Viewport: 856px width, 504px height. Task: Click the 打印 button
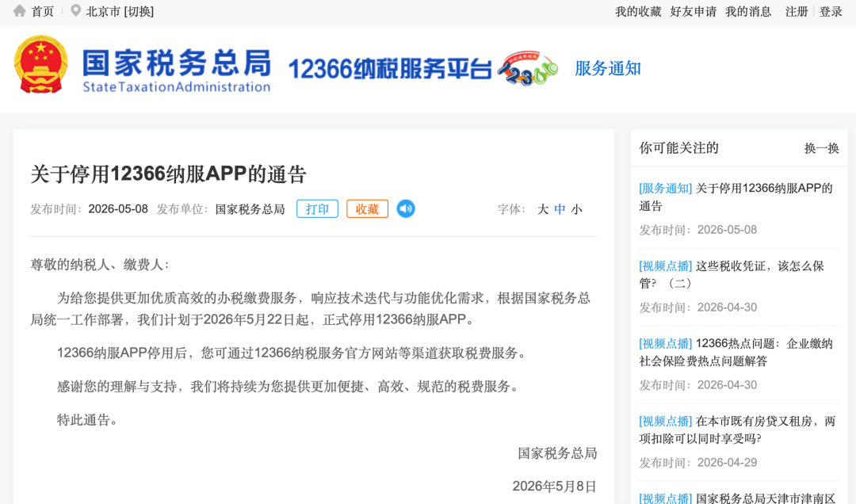point(317,208)
